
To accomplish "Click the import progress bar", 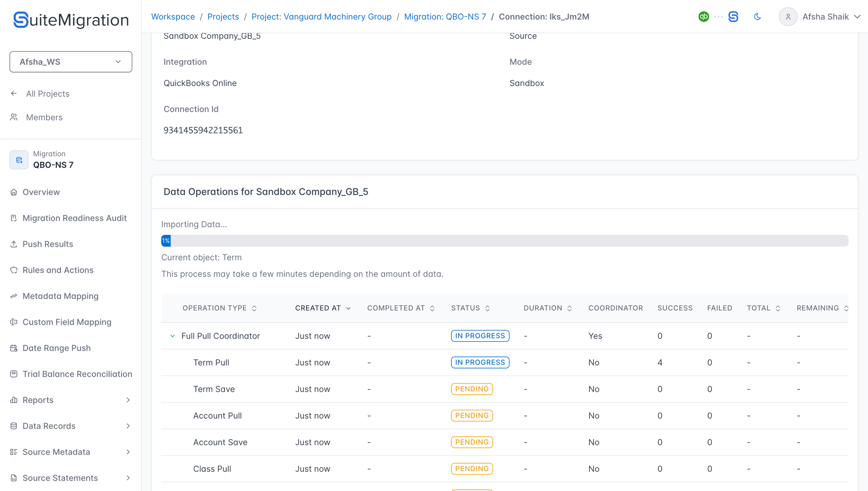I will 504,241.
